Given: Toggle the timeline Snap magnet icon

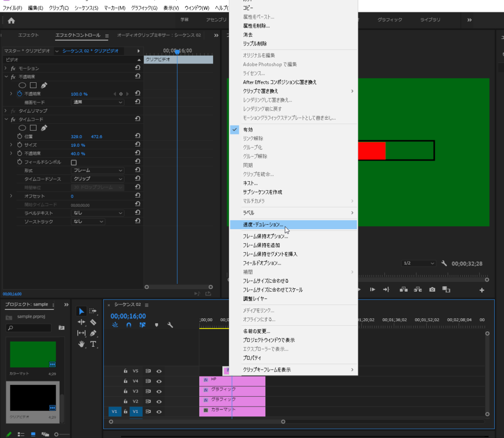Looking at the screenshot, I should (129, 325).
